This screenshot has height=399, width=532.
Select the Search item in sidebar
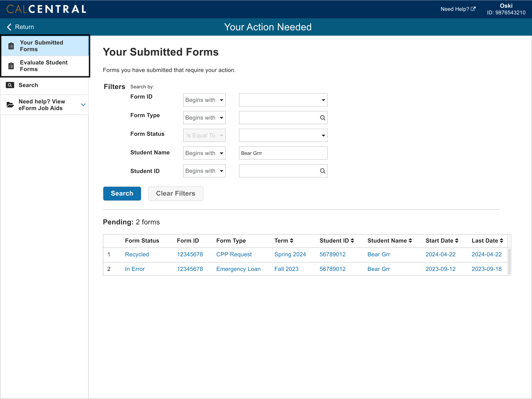click(28, 85)
